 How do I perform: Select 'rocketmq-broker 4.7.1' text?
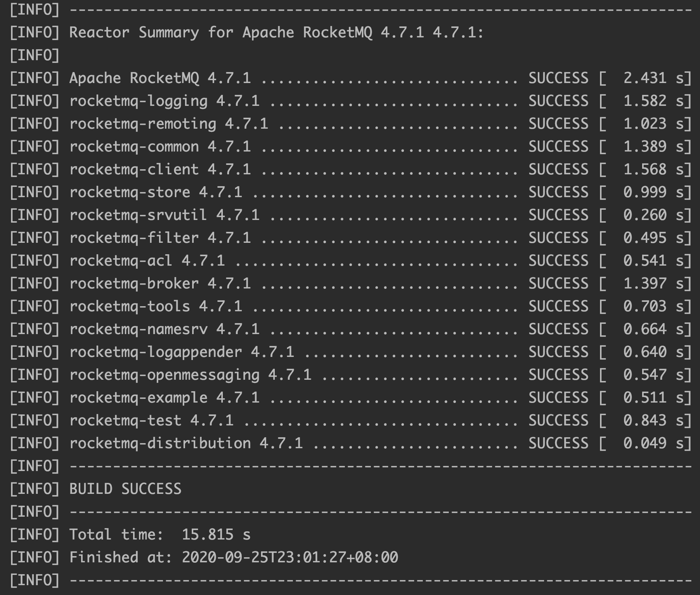click(160, 284)
